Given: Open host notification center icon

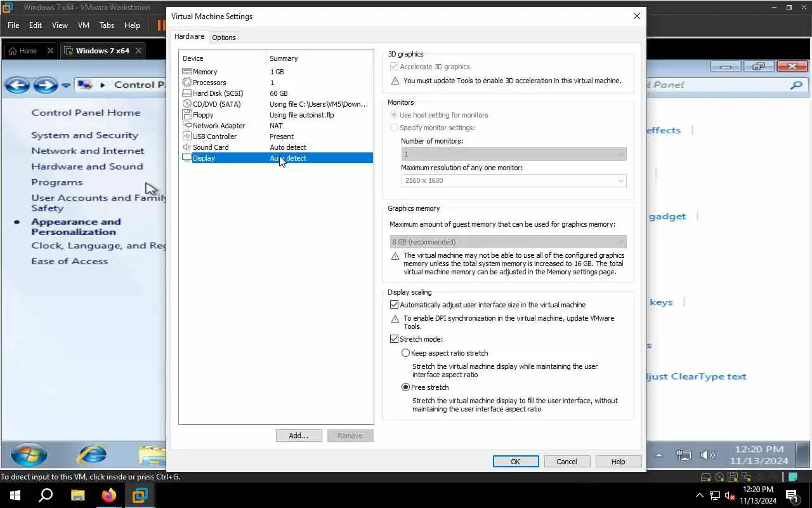Looking at the screenshot, I should pyautogui.click(x=792, y=495).
